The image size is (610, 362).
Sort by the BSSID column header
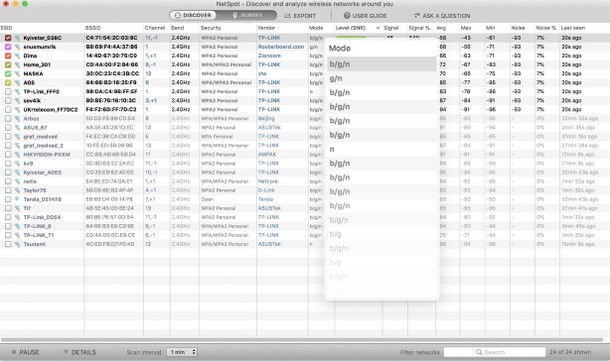point(93,28)
